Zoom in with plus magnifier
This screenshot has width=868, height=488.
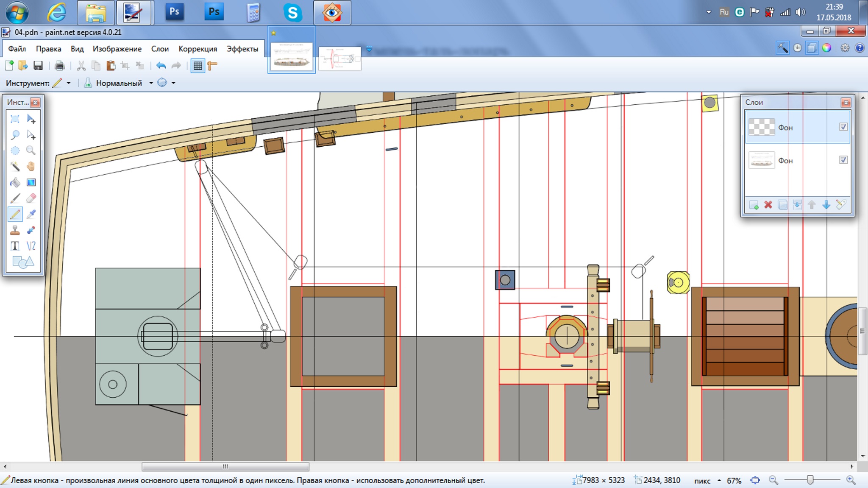coord(851,480)
